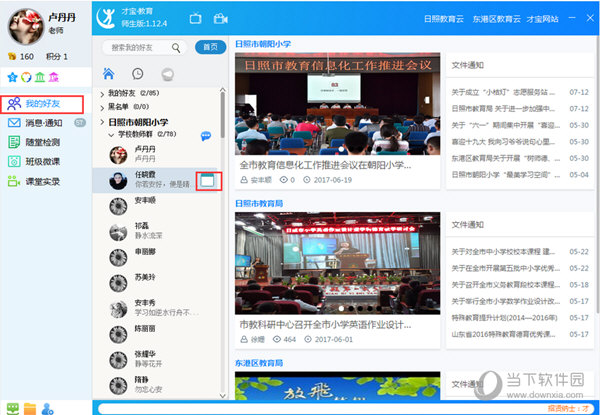Open the 才宝网站 link
Viewport: 600px width, 415px height.
point(542,19)
